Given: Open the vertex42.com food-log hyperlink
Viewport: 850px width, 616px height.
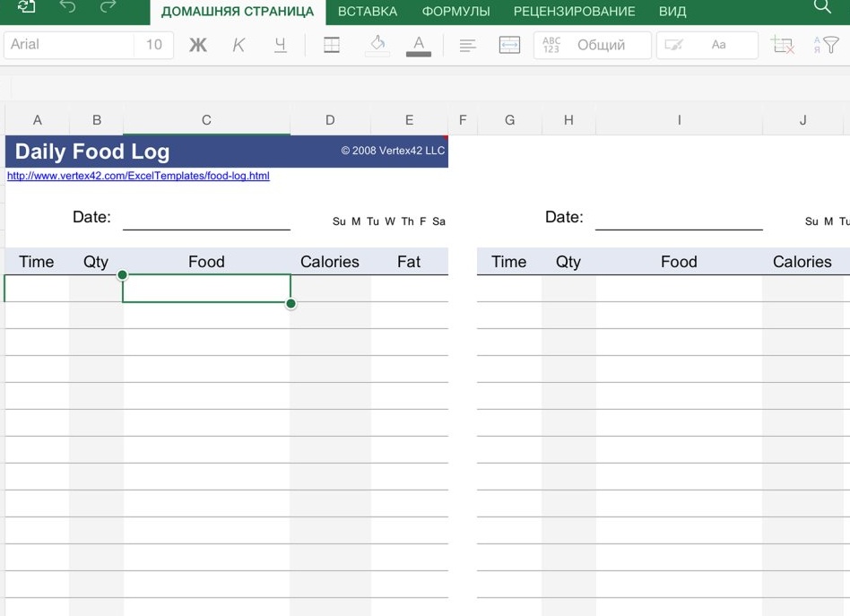Looking at the screenshot, I should (137, 176).
